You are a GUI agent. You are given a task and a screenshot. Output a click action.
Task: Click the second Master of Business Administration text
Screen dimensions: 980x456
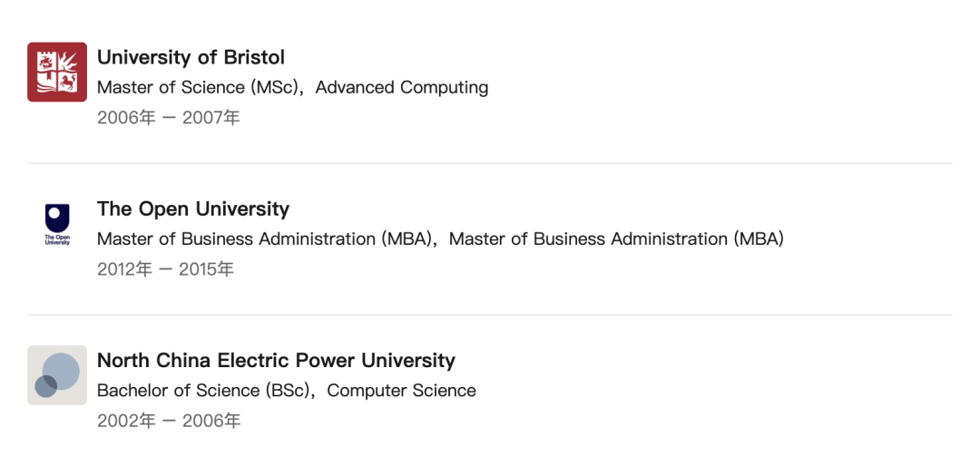pos(616,239)
